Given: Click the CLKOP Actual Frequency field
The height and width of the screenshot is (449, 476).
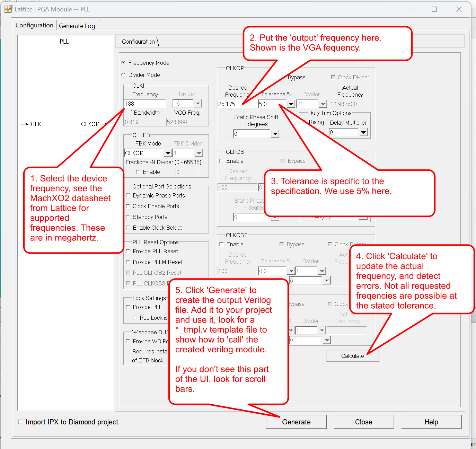Looking at the screenshot, I should point(350,104).
